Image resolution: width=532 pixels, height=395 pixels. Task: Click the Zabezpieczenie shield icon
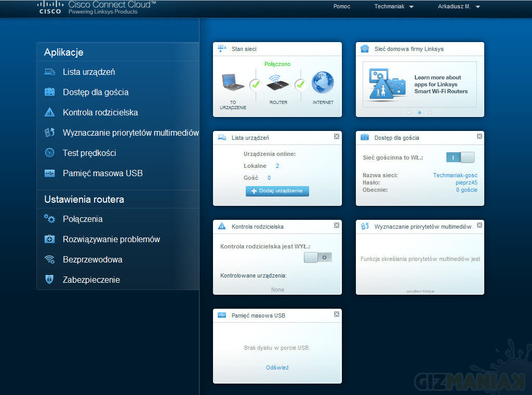(50, 280)
